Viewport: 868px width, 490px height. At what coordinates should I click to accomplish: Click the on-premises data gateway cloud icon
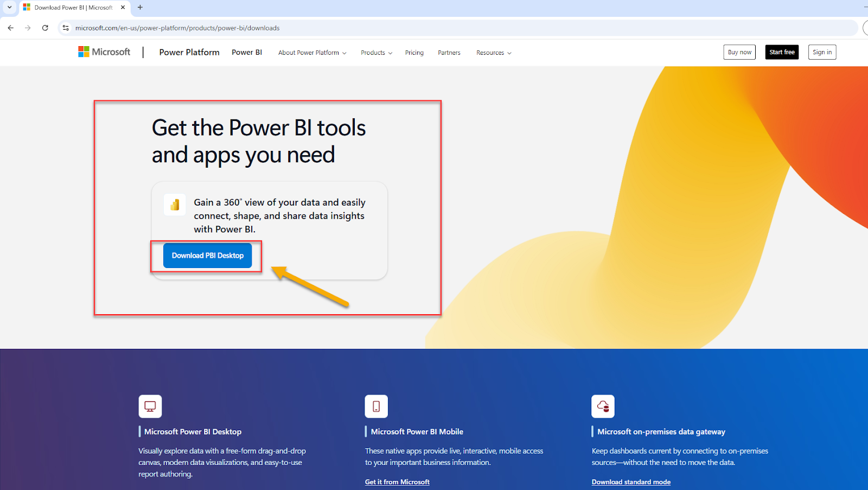tap(603, 406)
